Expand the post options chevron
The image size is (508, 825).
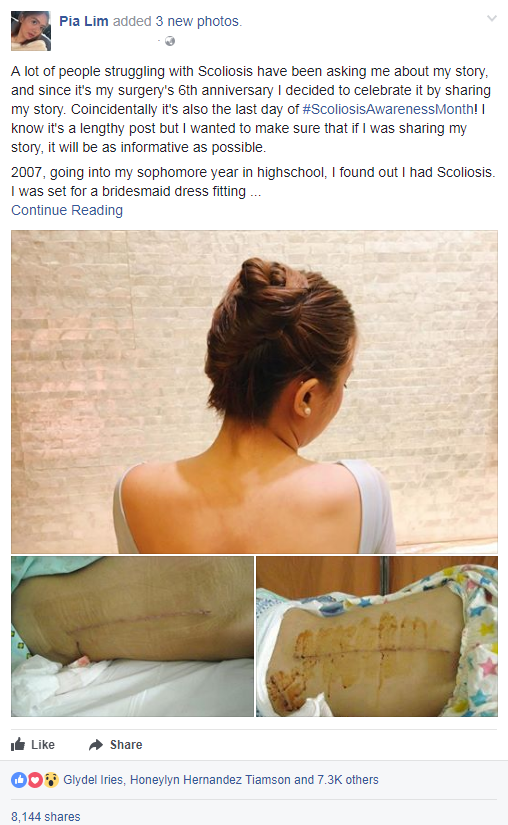[x=492, y=19]
